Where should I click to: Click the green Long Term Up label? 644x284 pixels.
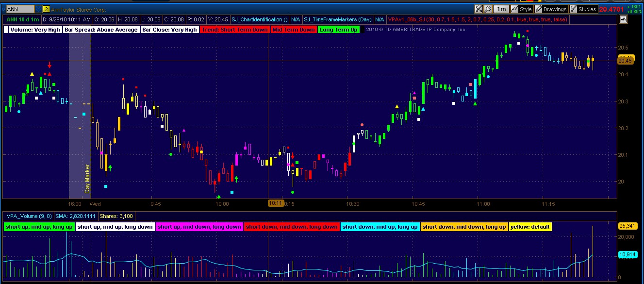pyautogui.click(x=338, y=30)
